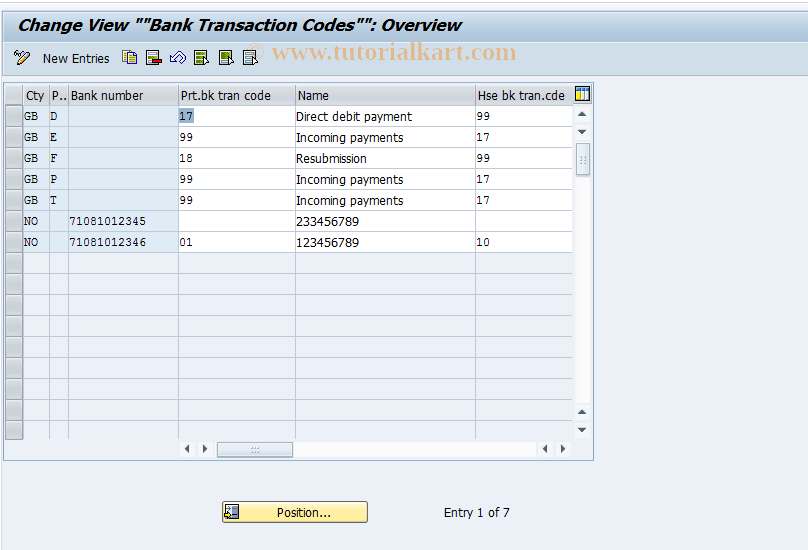Click the P.. column header
This screenshot has width=808, height=550.
[59, 95]
